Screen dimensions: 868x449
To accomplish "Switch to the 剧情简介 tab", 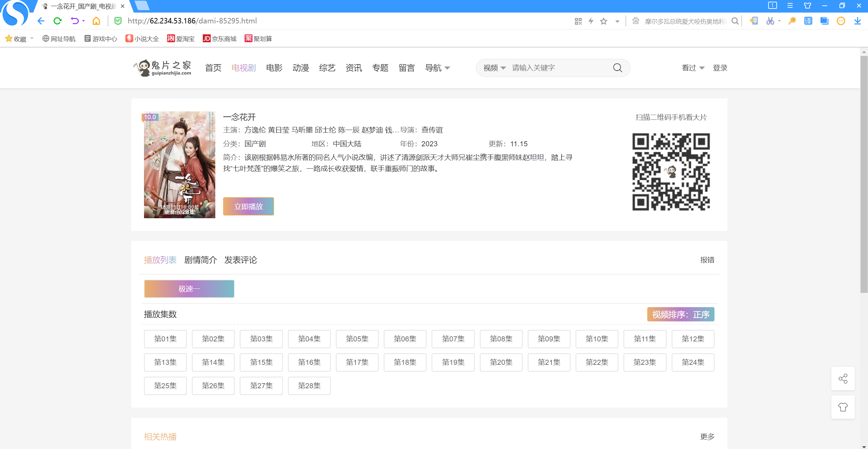I will 200,260.
